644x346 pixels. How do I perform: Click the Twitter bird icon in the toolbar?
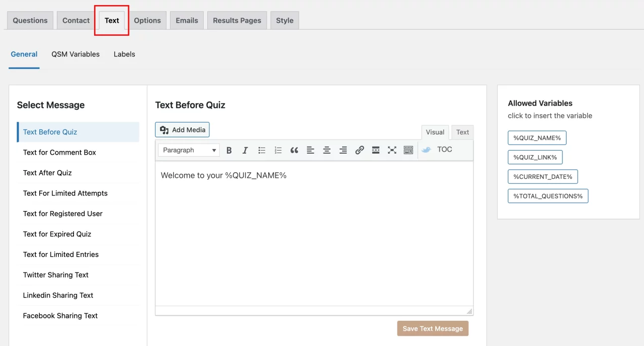pos(425,149)
